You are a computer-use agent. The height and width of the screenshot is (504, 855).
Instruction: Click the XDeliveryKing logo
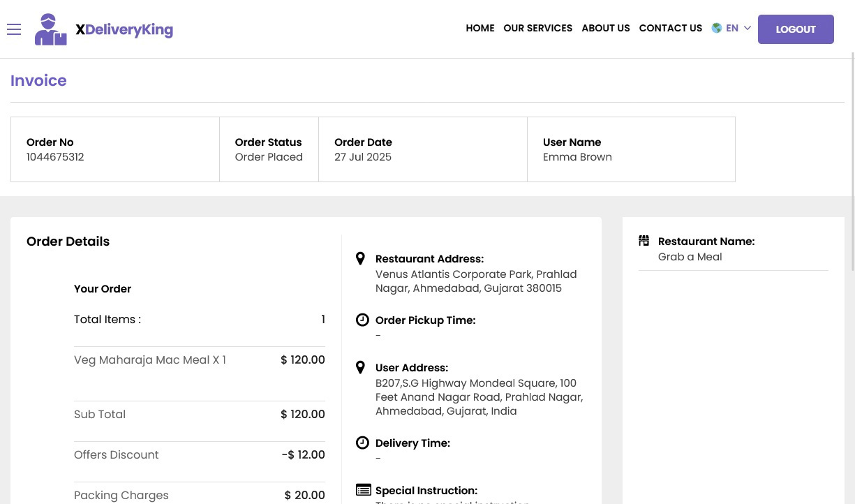point(104,29)
